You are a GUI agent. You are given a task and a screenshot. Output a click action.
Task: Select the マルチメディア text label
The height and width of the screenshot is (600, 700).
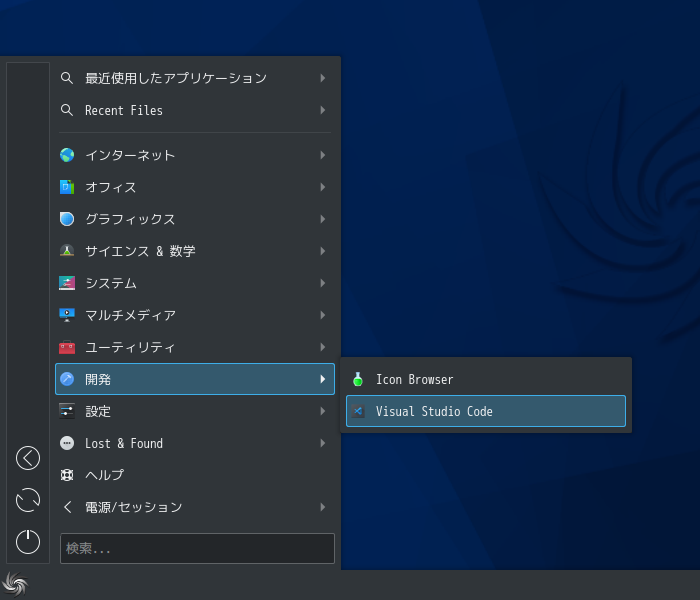[130, 315]
